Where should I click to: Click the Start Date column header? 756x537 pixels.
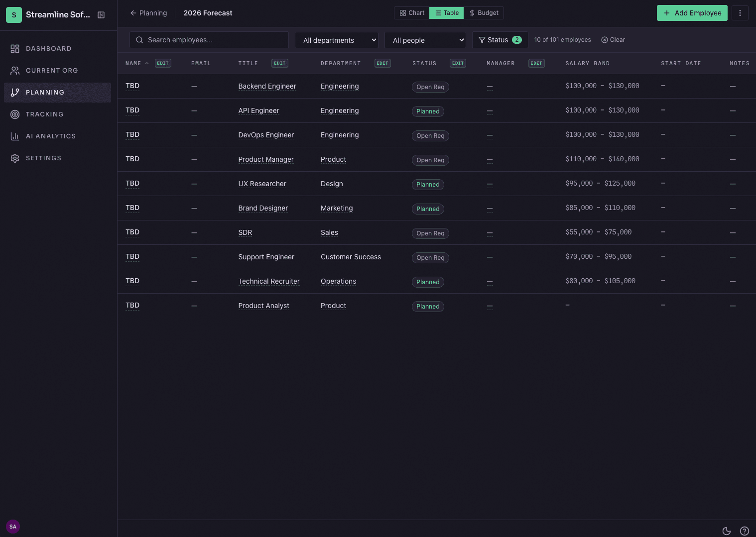[x=681, y=63]
